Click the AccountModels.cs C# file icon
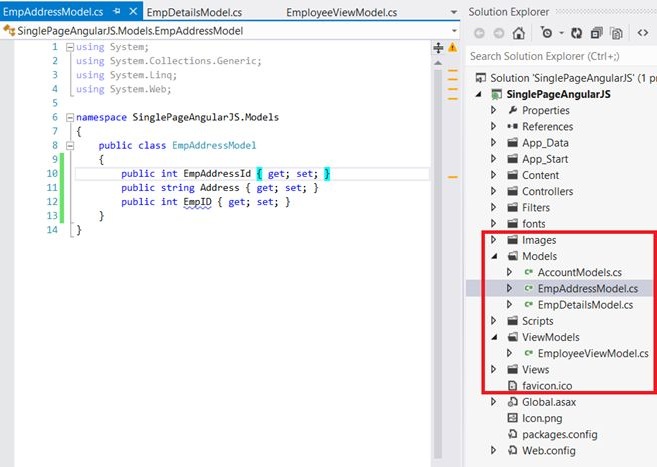This screenshot has height=467, width=657. (x=529, y=272)
